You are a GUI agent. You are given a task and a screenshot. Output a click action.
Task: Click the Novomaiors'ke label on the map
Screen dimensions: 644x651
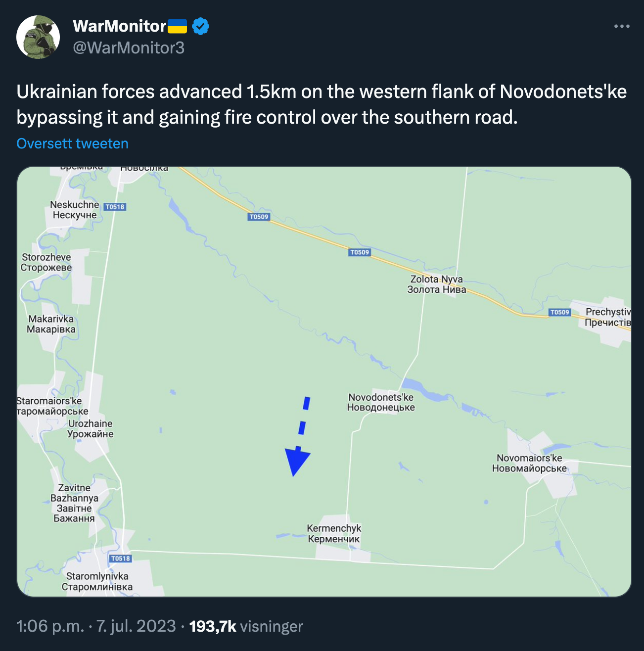[x=529, y=463]
